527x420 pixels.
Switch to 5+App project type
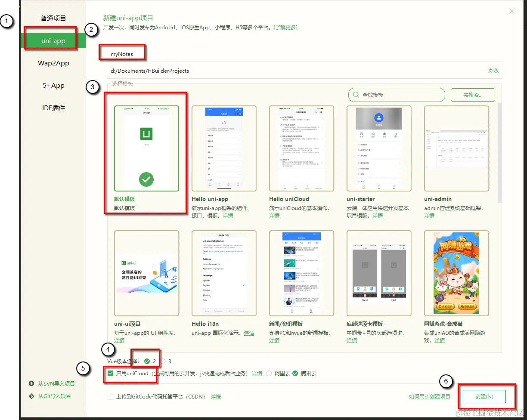[x=53, y=86]
